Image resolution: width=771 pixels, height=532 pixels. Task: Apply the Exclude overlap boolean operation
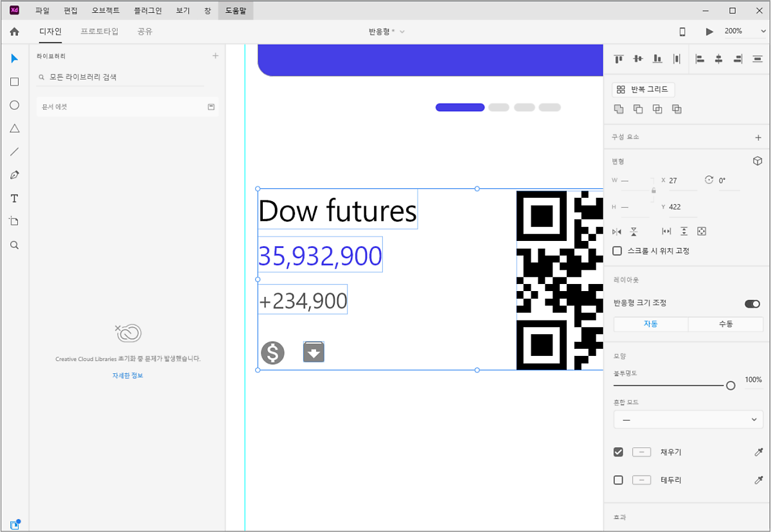(677, 109)
